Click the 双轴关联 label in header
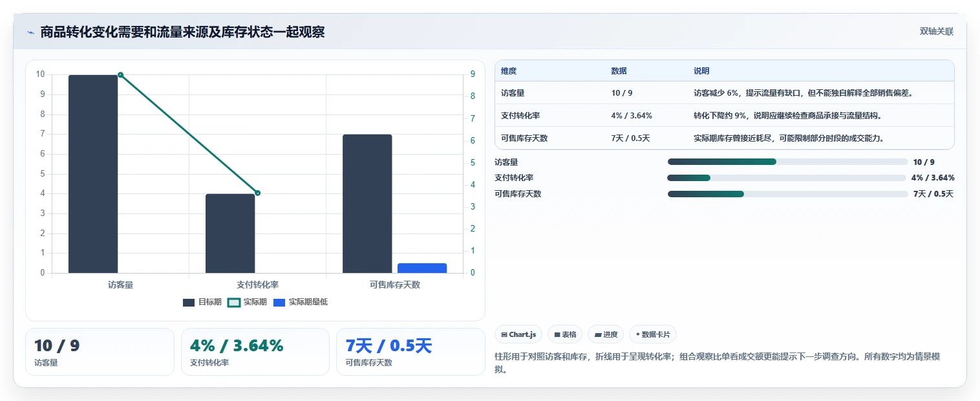The height and width of the screenshot is (401, 980). coord(937,32)
